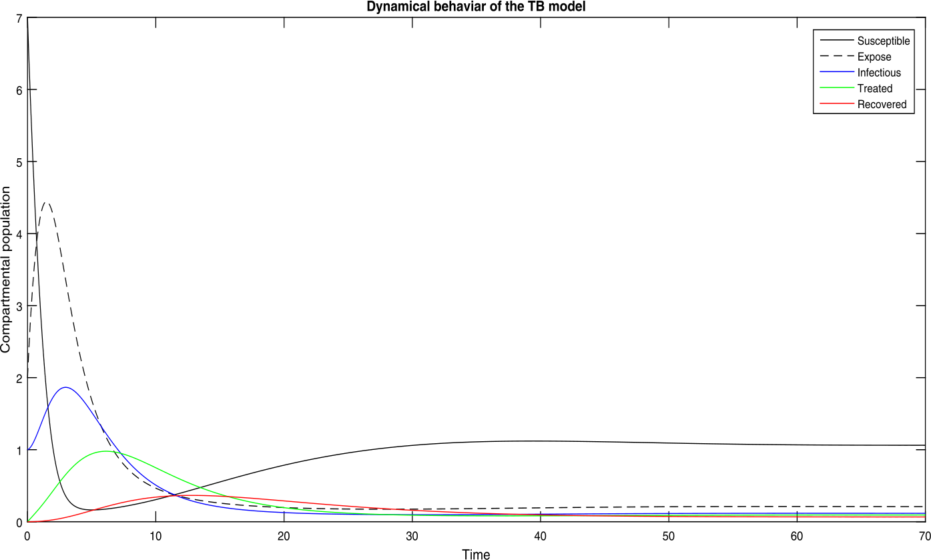Click the 'Compartmental population' y-axis label
931x560 pixels.
tap(6, 270)
